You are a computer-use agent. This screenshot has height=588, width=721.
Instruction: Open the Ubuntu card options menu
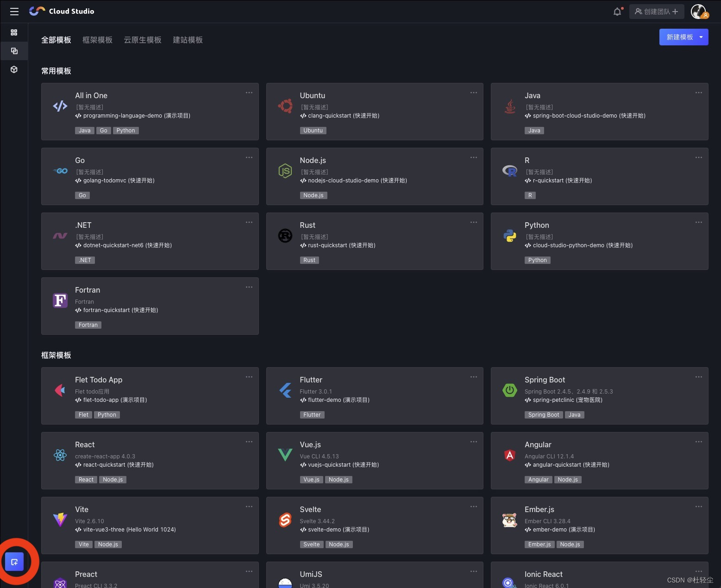coord(474,93)
